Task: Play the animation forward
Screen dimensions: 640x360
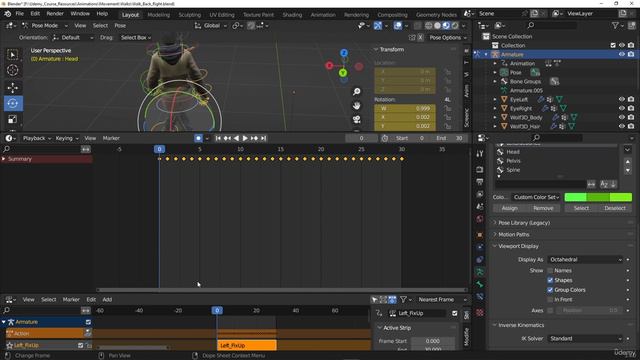Action: [245, 138]
